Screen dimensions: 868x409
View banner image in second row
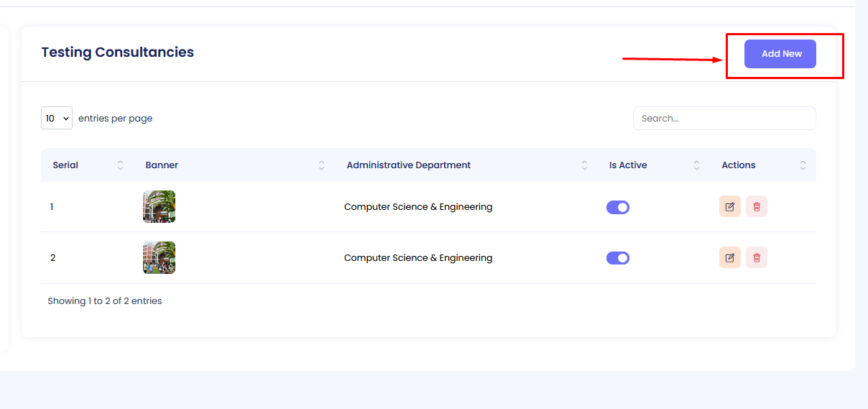159,258
